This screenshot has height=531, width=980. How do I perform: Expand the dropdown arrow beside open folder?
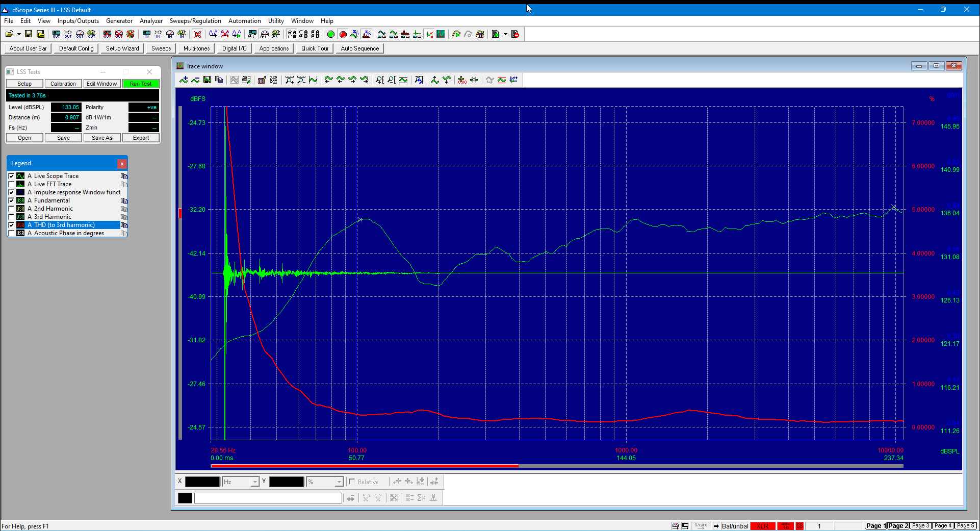[19, 34]
